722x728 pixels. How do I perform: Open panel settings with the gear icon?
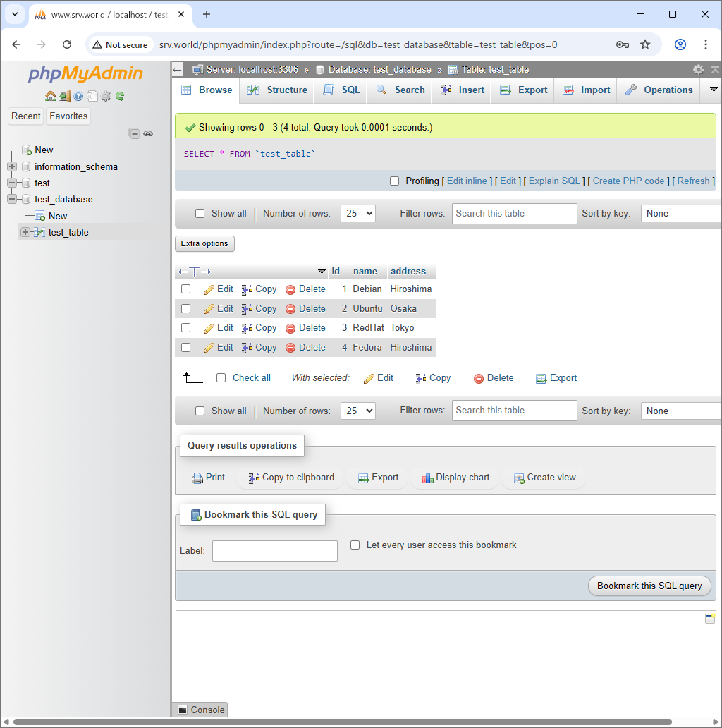tap(106, 96)
